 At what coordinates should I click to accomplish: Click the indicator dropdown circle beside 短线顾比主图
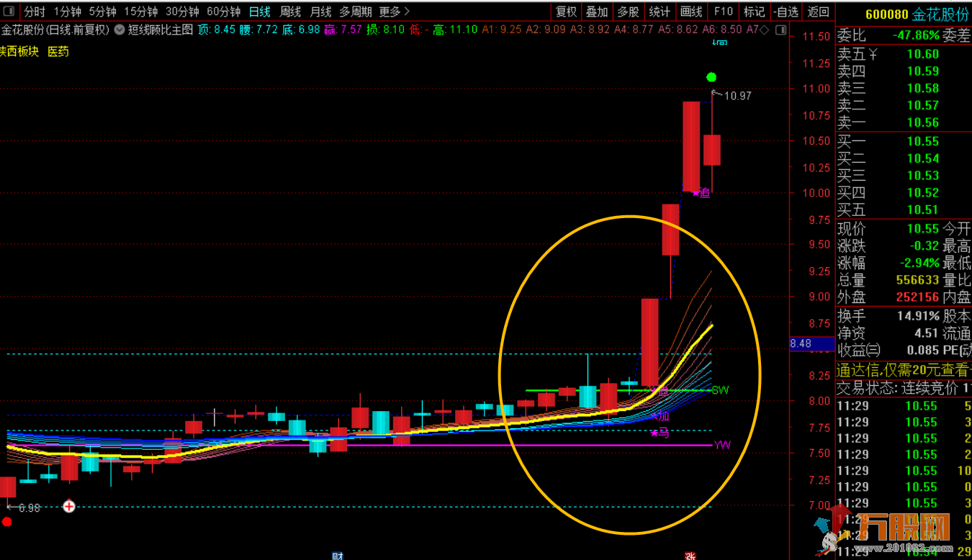(119, 30)
